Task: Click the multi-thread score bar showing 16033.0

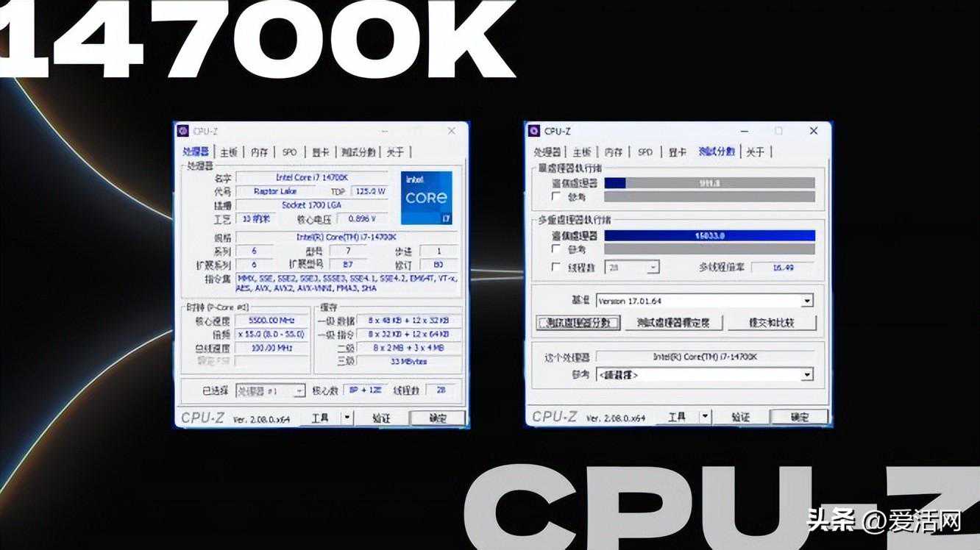Action: (709, 236)
